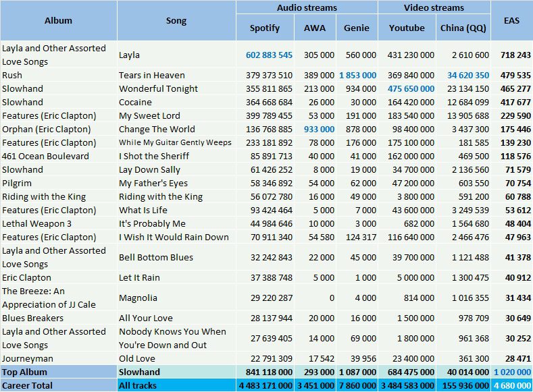
Task: Click the China (QQ) column header
Action: pyautogui.click(x=463, y=28)
